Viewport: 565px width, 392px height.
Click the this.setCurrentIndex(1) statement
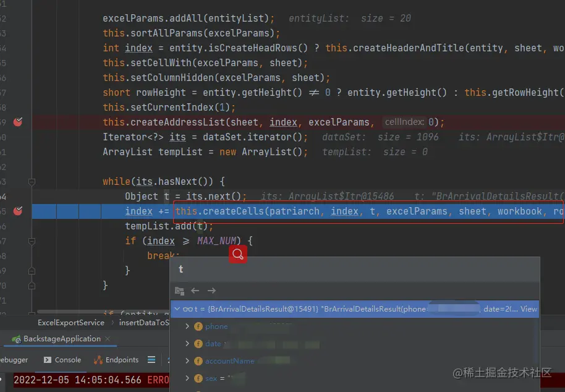pyautogui.click(x=169, y=108)
